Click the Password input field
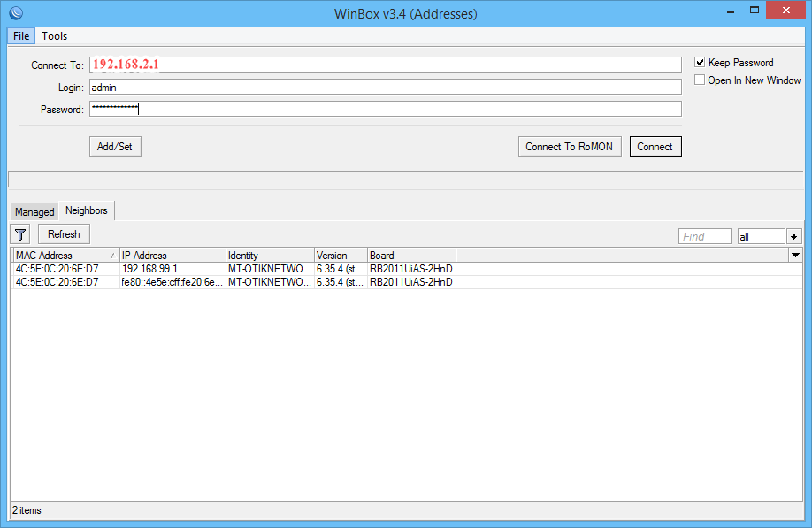The height and width of the screenshot is (528, 812). pos(386,109)
